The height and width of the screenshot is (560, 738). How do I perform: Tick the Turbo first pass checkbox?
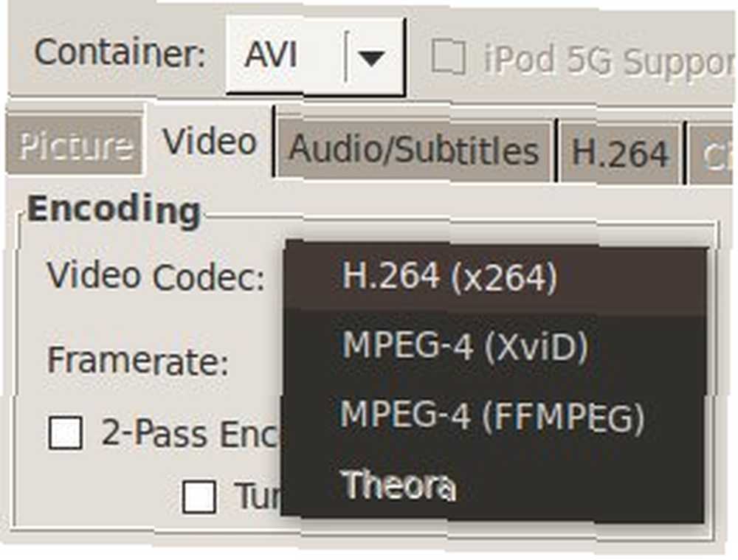click(x=199, y=497)
